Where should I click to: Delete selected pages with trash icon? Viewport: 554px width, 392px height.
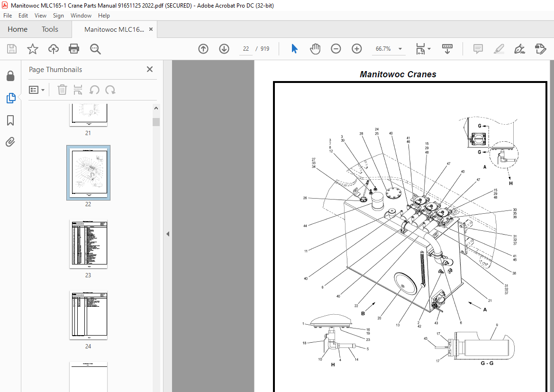point(62,90)
